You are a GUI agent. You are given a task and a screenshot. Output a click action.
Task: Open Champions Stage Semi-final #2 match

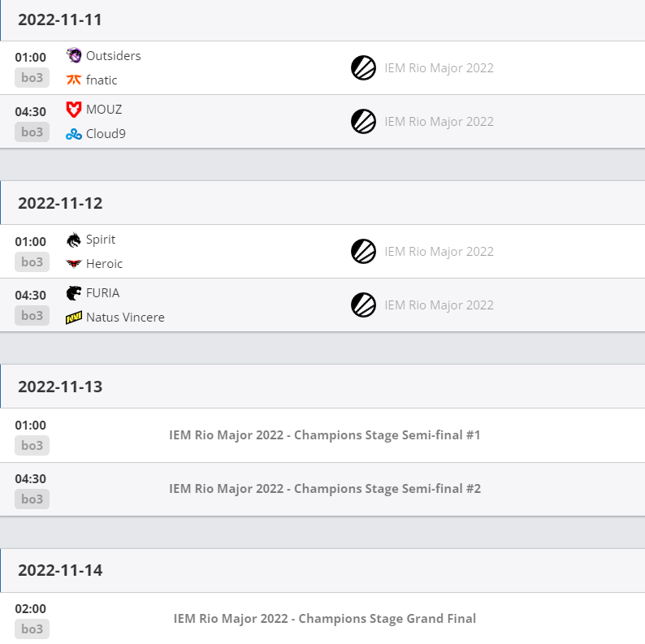[x=324, y=489]
